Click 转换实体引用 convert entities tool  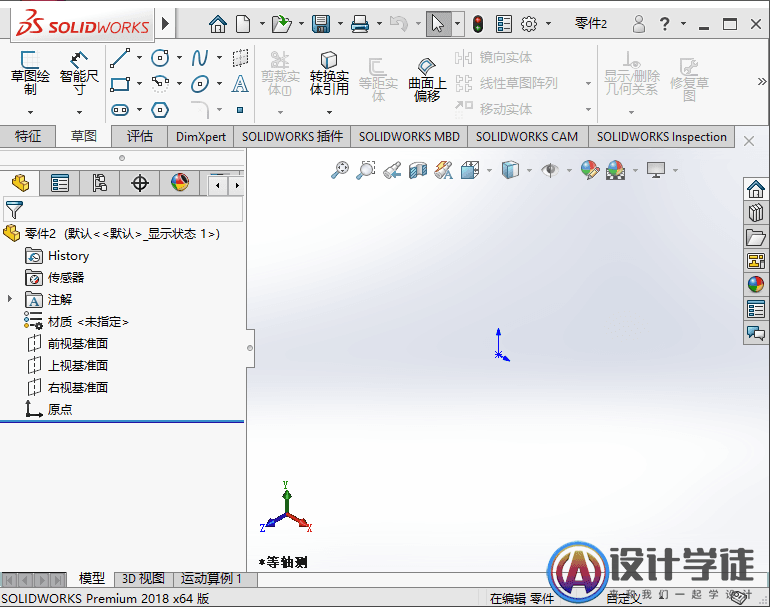(329, 74)
